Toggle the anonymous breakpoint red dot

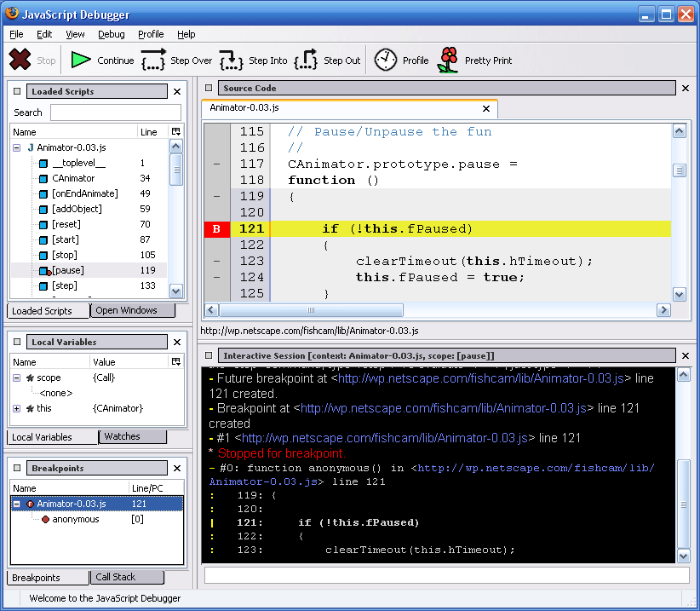pyautogui.click(x=46, y=518)
